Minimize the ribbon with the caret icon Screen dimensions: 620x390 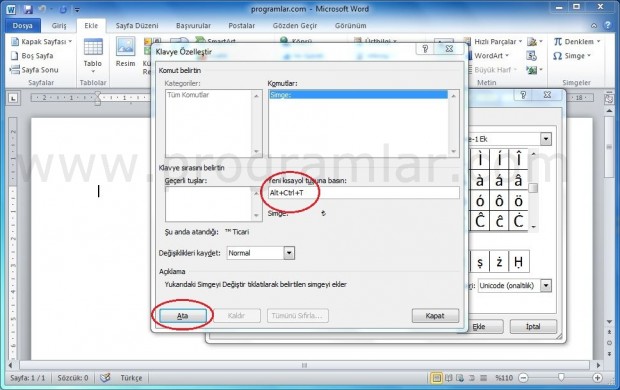(594, 26)
